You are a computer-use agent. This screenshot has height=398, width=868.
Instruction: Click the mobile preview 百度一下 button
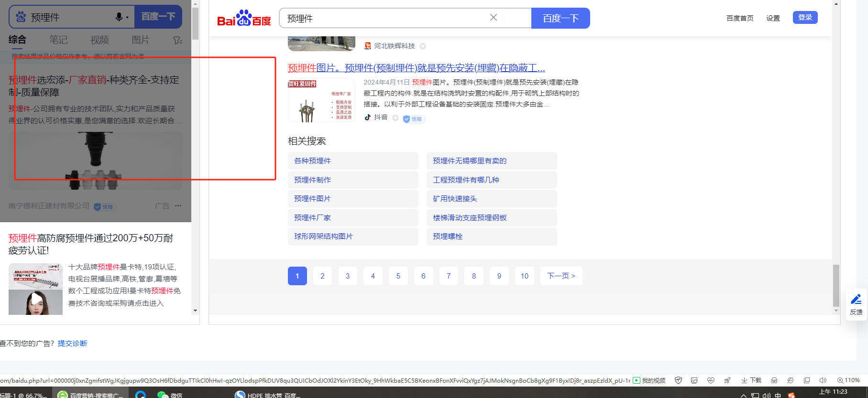click(158, 17)
